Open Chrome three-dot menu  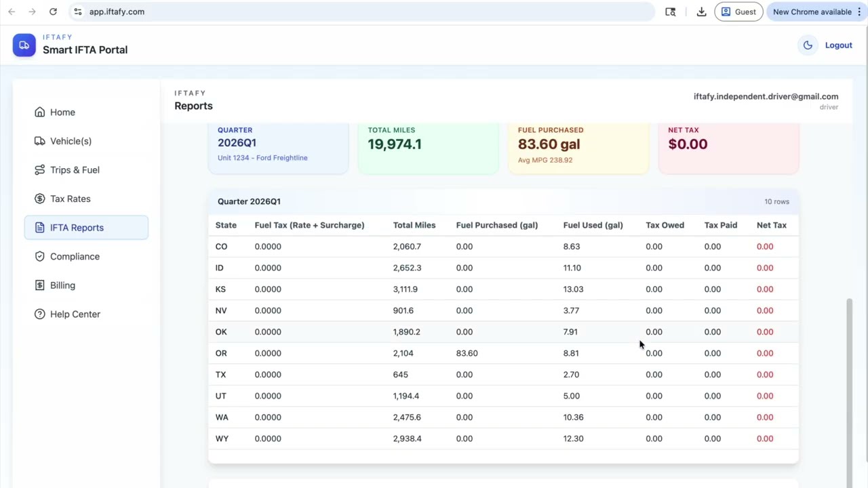pos(859,12)
